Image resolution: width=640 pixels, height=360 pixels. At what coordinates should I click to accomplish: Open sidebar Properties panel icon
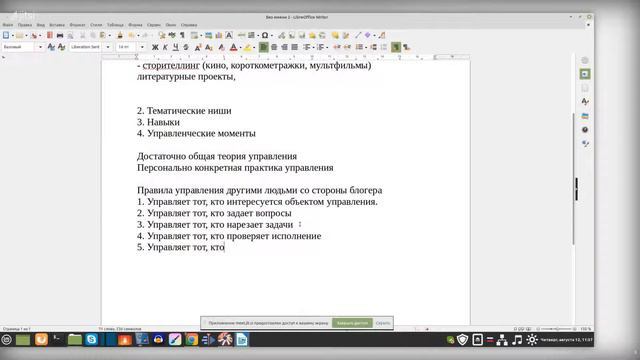[585, 74]
